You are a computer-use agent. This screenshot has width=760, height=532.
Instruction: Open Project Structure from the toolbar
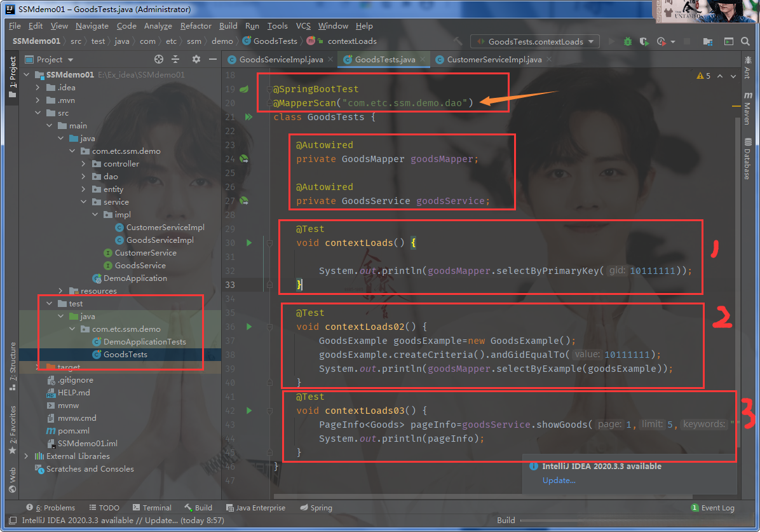point(707,41)
